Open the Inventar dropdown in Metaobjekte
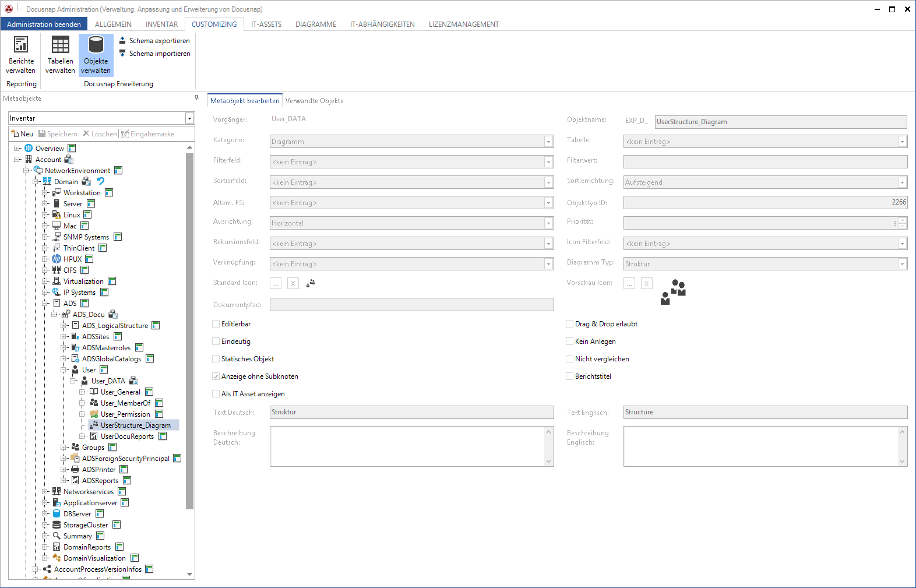 (189, 118)
